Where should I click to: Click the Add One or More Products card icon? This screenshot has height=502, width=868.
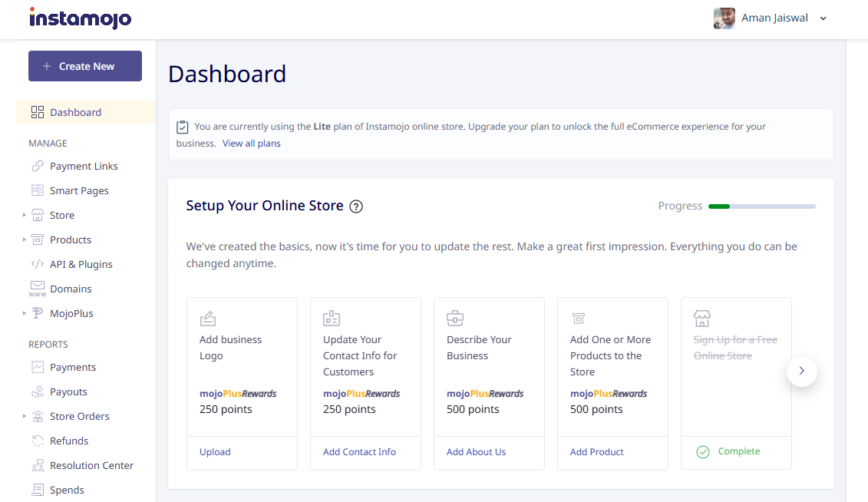(x=579, y=319)
